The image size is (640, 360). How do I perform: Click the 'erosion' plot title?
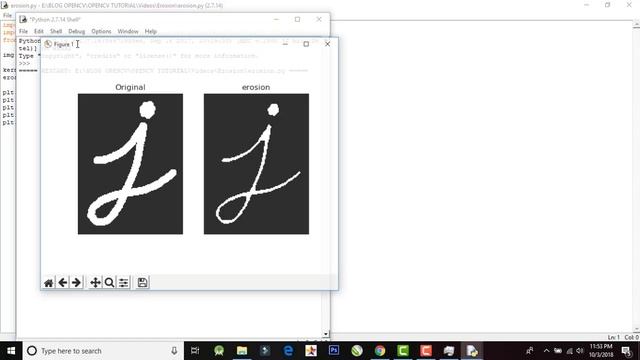256,87
